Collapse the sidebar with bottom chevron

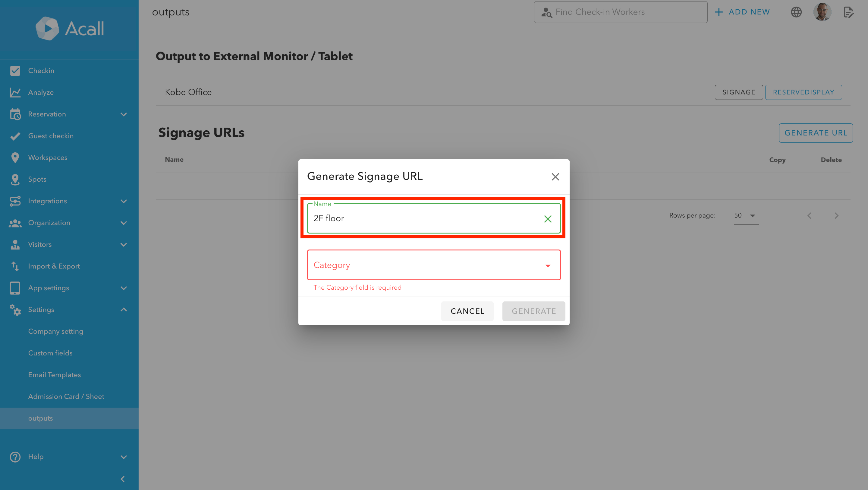click(123, 479)
